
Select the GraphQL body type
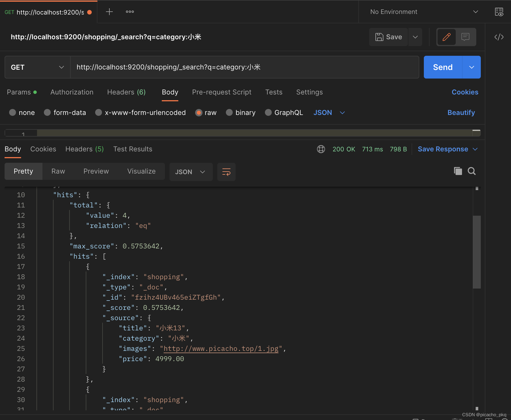click(268, 113)
